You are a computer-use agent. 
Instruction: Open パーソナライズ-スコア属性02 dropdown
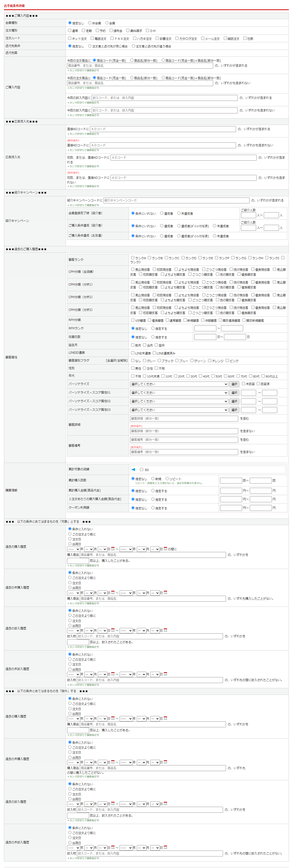[179, 401]
